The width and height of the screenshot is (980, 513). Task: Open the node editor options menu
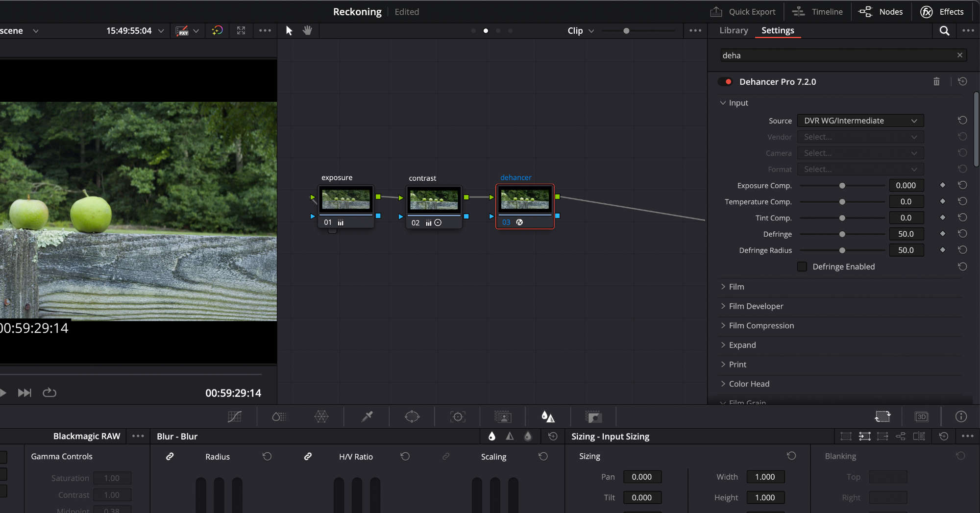(x=695, y=30)
